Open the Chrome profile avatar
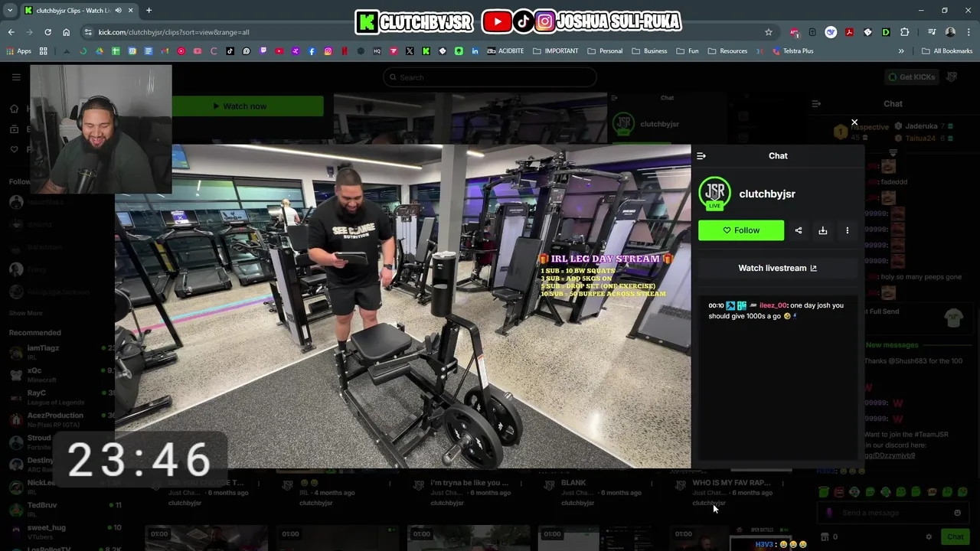This screenshot has height=551, width=980. pyautogui.click(x=950, y=32)
